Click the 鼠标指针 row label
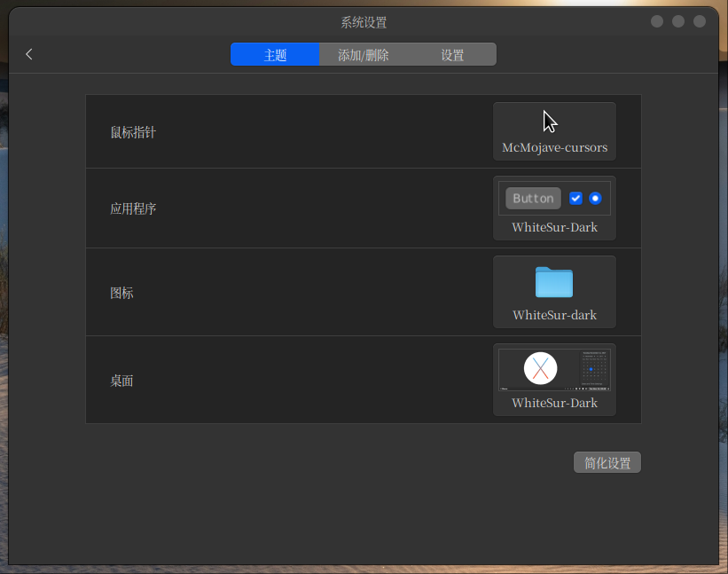Image resolution: width=728 pixels, height=574 pixels. (133, 132)
